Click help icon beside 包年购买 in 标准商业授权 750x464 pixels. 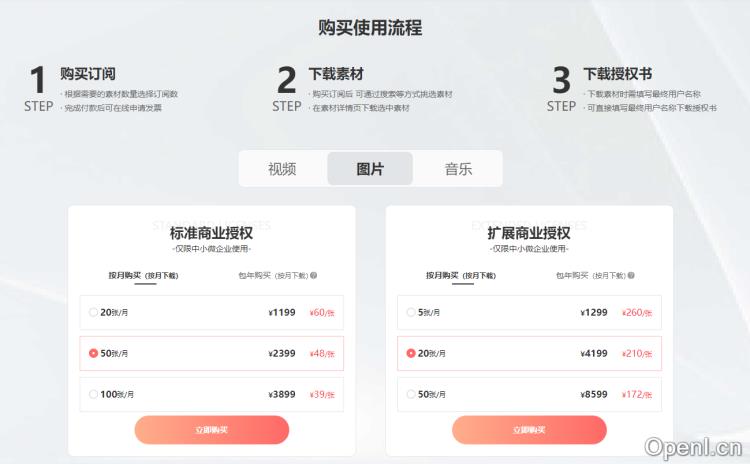tap(314, 276)
